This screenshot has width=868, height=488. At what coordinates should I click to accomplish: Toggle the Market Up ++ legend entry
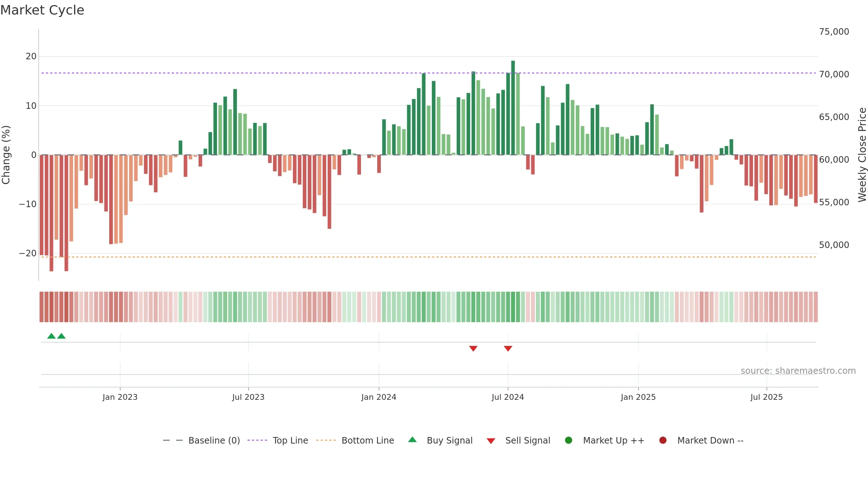click(605, 440)
